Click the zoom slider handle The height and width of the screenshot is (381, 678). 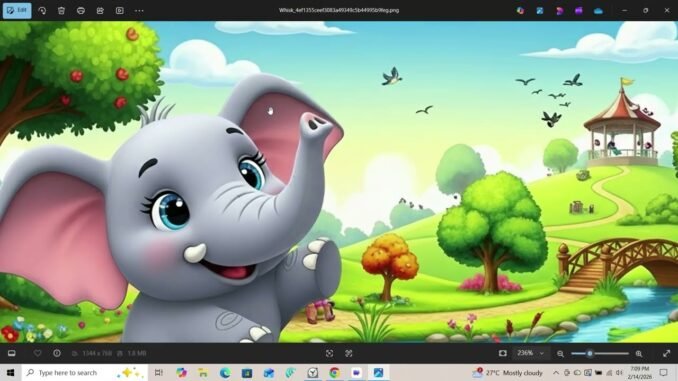(x=590, y=353)
